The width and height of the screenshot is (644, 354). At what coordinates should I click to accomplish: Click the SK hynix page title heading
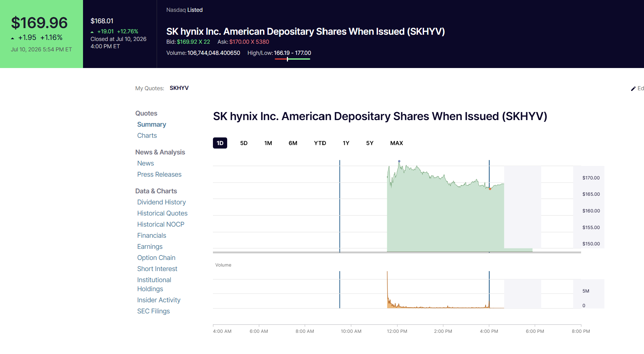pos(380,116)
